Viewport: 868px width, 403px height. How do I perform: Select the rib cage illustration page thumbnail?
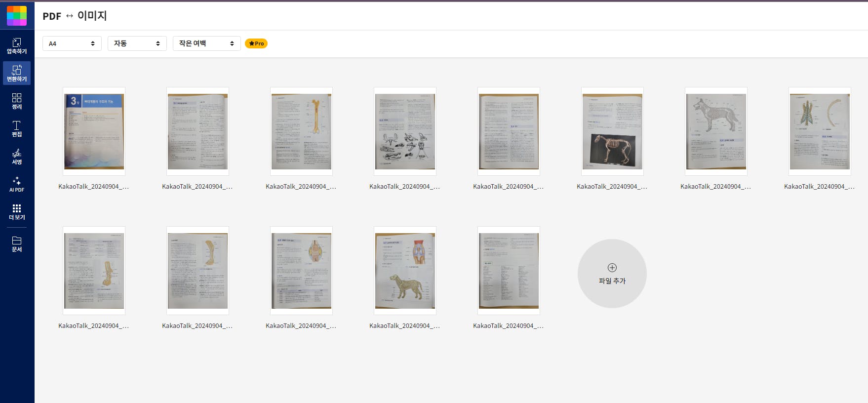point(820,131)
